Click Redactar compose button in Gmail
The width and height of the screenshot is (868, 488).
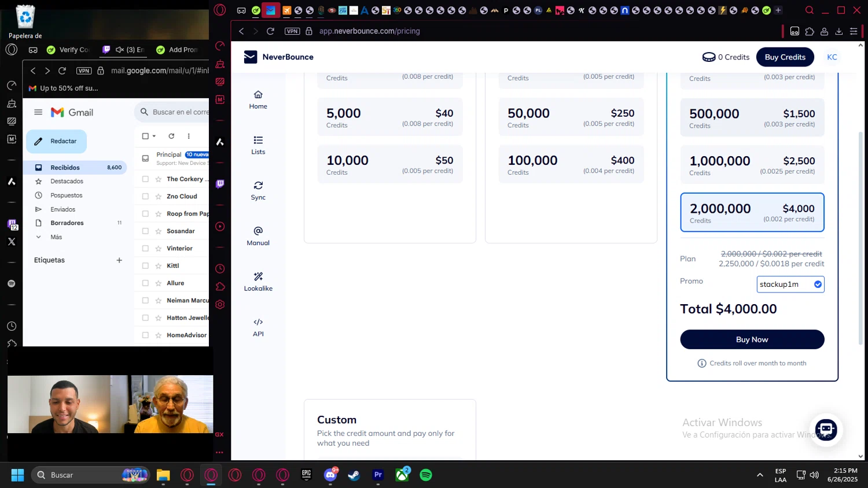coord(56,141)
